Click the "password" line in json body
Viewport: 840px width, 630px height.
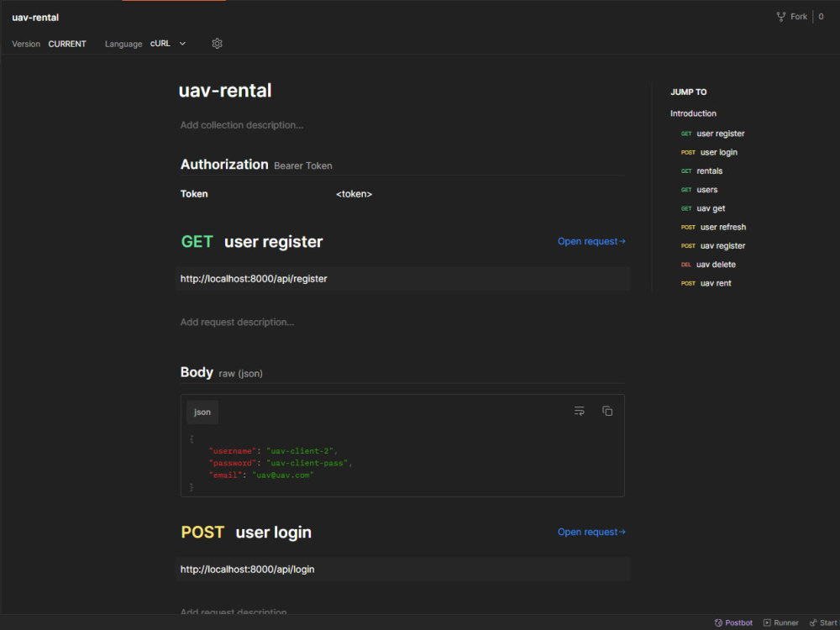pos(281,463)
